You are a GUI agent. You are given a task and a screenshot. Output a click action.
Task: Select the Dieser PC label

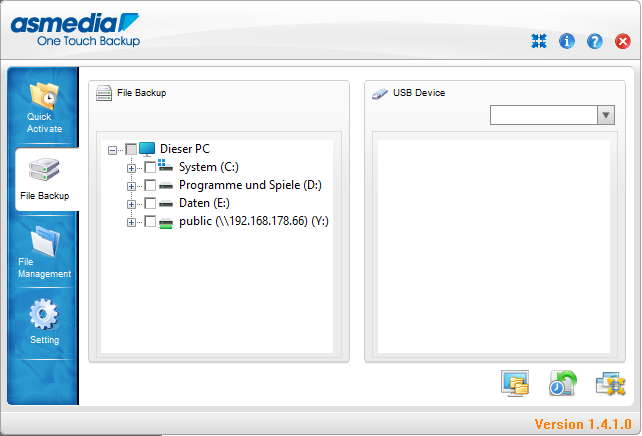coord(185,149)
